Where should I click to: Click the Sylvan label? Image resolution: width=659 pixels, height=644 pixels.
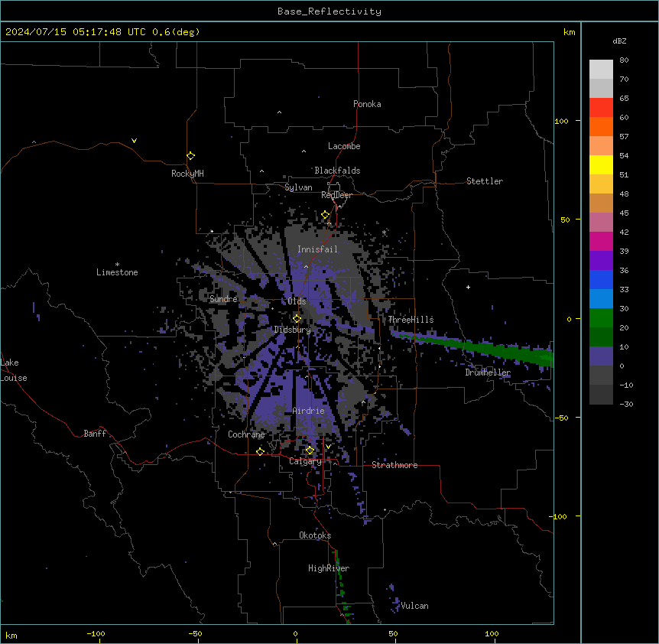click(x=298, y=187)
